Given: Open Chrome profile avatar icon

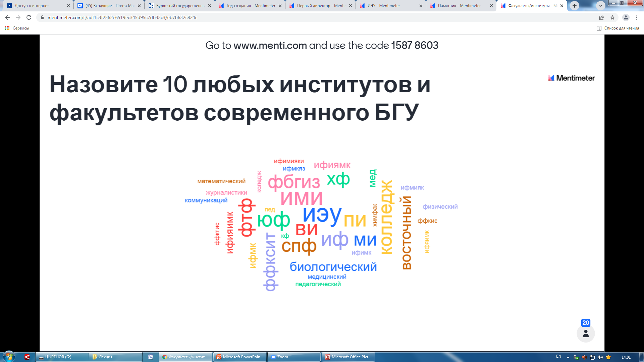Looking at the screenshot, I should [626, 17].
